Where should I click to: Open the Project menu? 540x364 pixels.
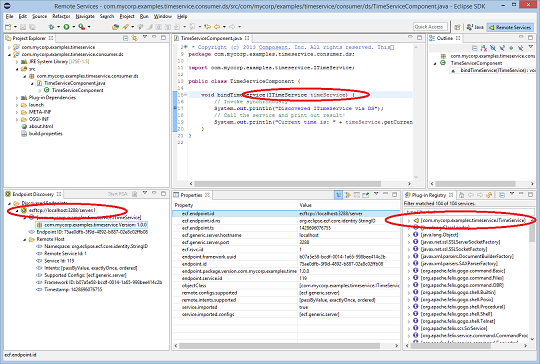127,16
